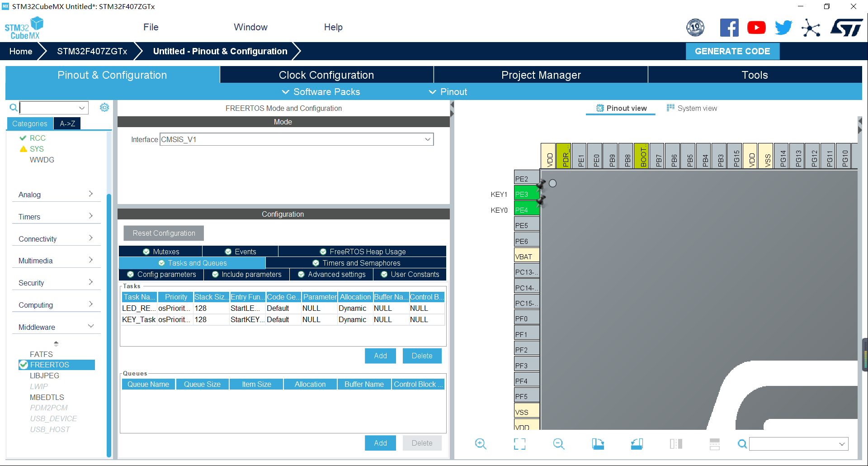Open User Constants tab
This screenshot has height=466, width=868.
click(410, 274)
